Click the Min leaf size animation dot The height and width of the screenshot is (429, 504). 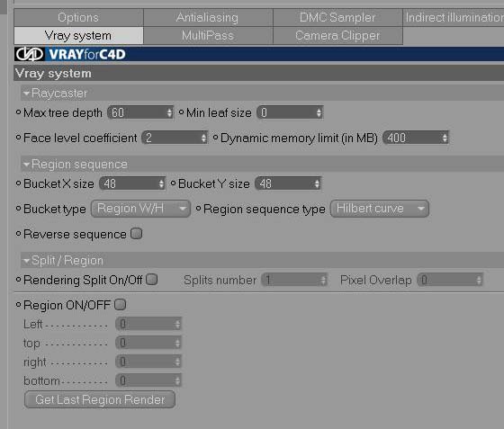coord(181,112)
